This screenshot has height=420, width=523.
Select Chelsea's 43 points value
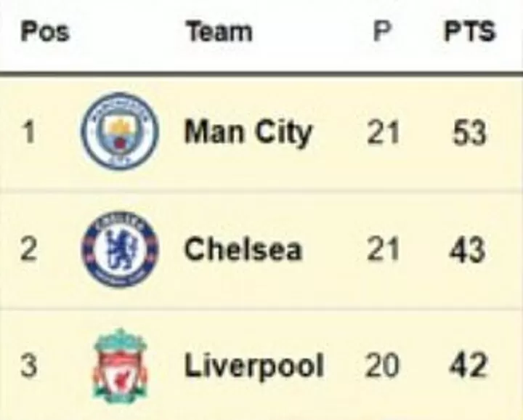[x=467, y=249]
